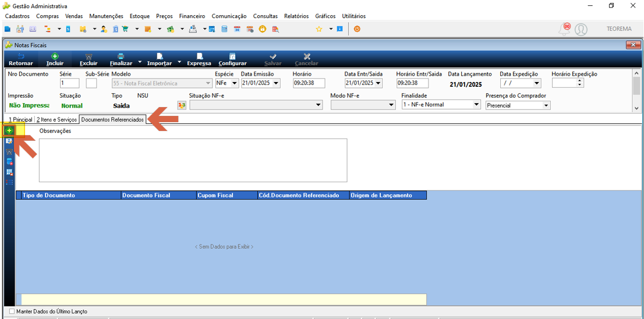This screenshot has height=319, width=644.
Task: Click the orange power button icon
Action: pyautogui.click(x=357, y=29)
